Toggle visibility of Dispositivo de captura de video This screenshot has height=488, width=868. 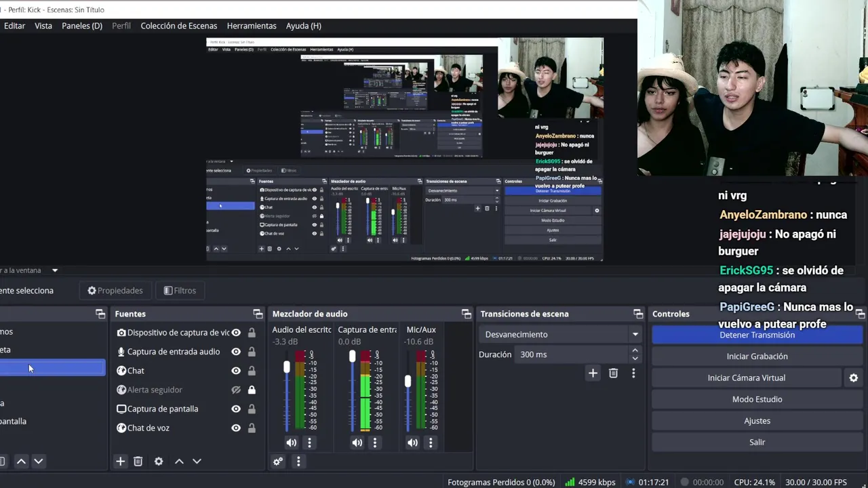pyautogui.click(x=236, y=333)
